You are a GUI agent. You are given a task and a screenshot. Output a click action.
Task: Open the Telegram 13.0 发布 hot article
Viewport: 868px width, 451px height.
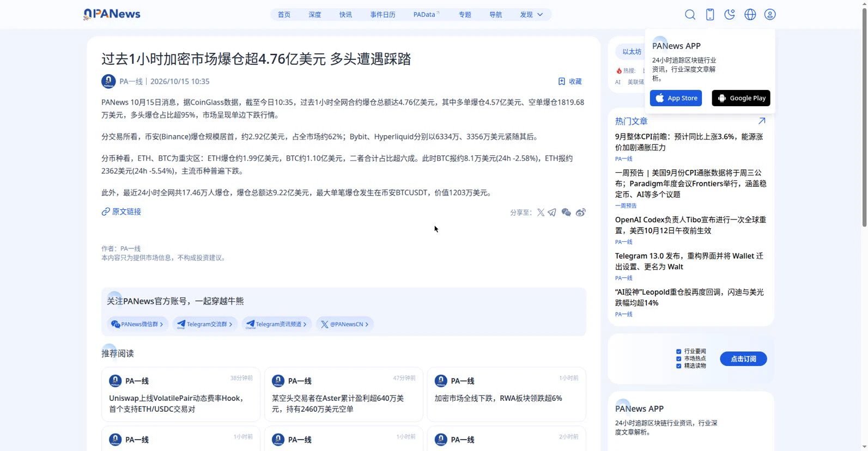(689, 261)
